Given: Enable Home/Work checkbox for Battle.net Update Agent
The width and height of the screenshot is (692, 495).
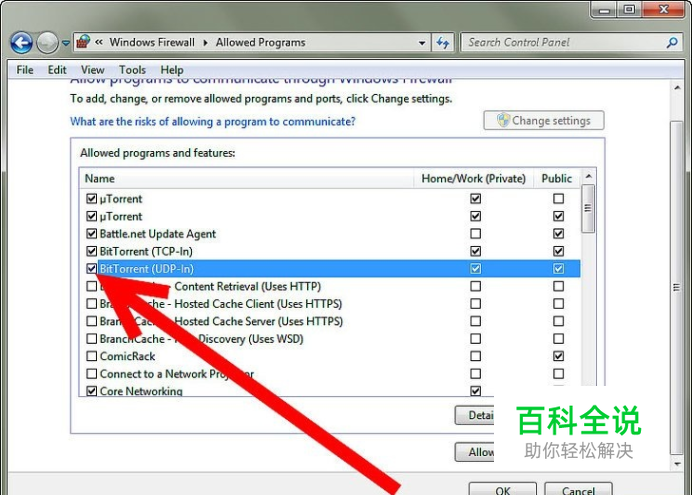Looking at the screenshot, I should tap(475, 233).
